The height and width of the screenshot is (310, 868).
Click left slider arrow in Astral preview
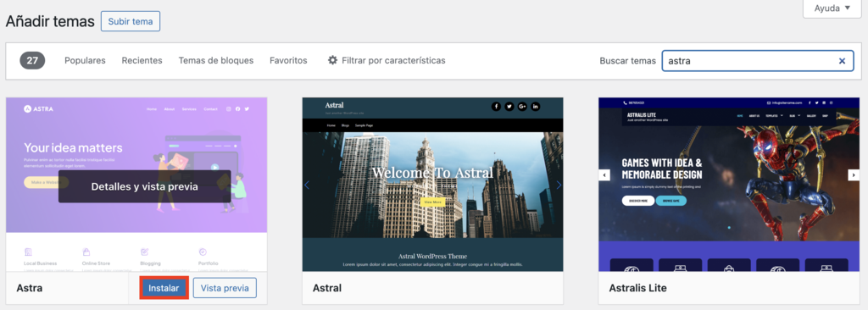tap(307, 185)
